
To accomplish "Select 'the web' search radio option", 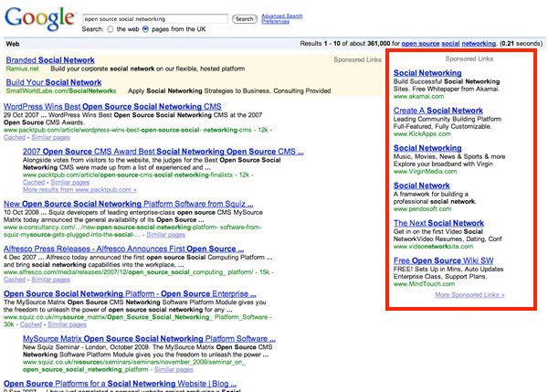I will click(111, 29).
